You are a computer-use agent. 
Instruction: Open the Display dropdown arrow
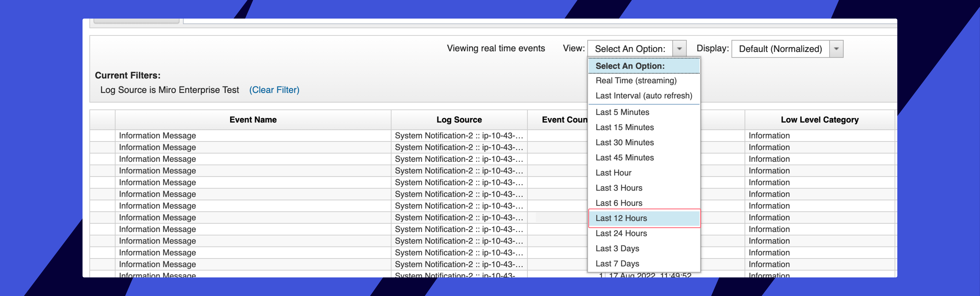point(836,49)
